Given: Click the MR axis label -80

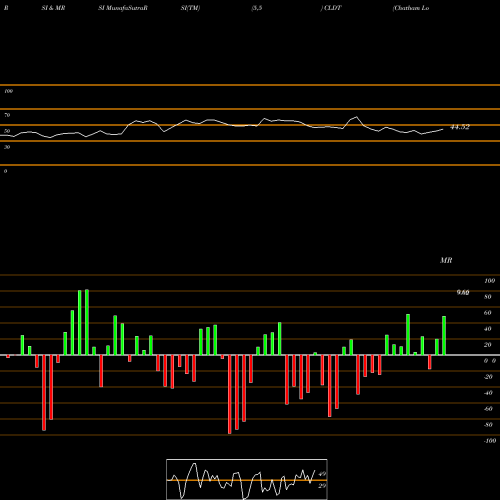Looking at the screenshot, I should click(x=488, y=425).
